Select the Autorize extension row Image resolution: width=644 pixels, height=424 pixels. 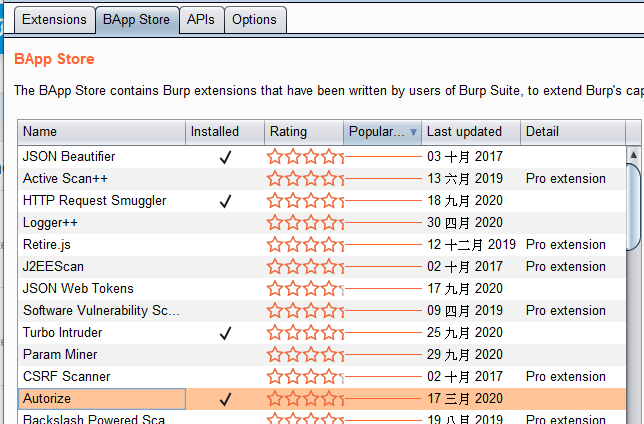click(x=100, y=399)
